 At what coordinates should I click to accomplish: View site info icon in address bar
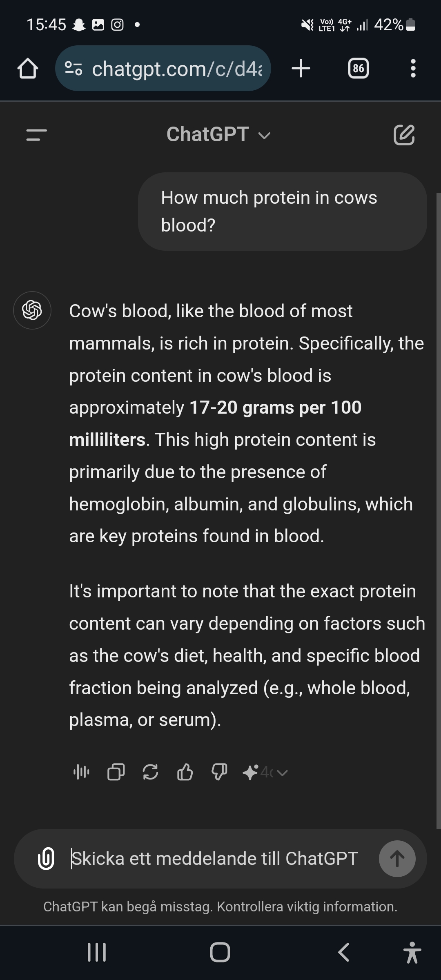click(74, 68)
